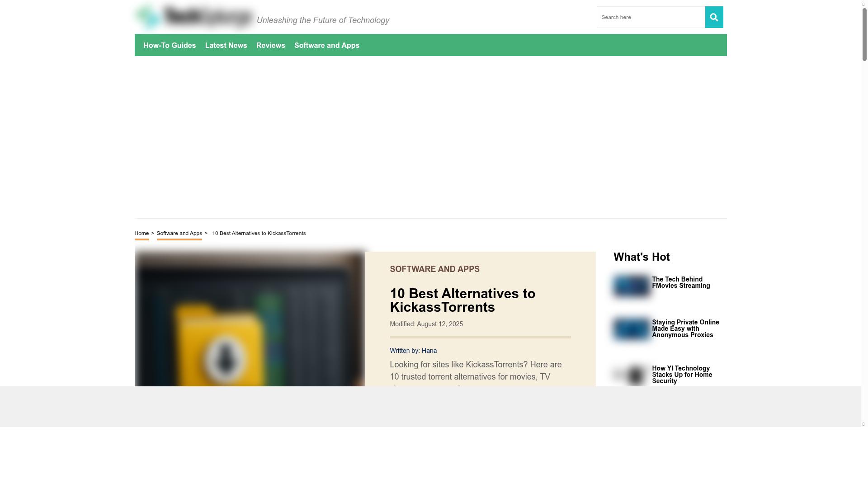The width and height of the screenshot is (868, 488).
Task: Click Home breadcrumb link
Action: click(x=142, y=233)
